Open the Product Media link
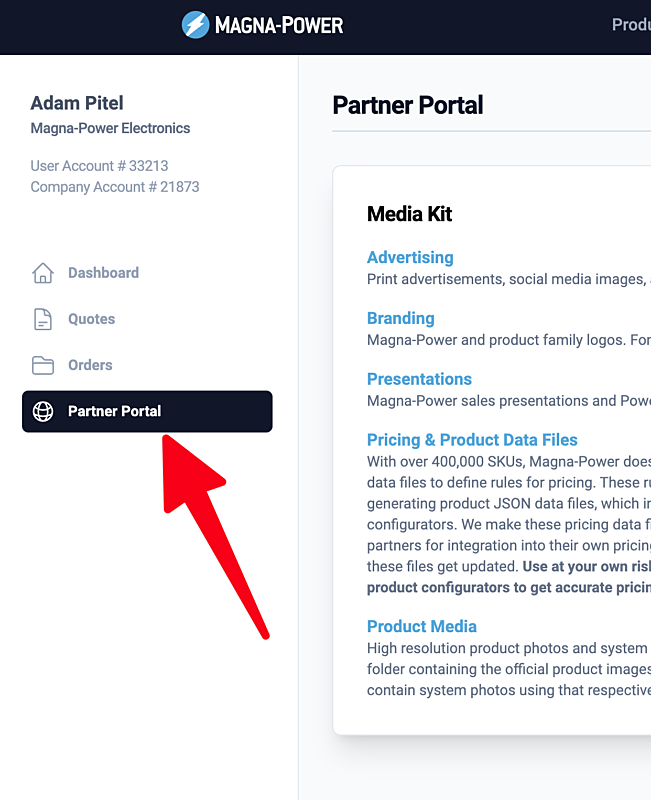This screenshot has width=651, height=800. (x=421, y=627)
